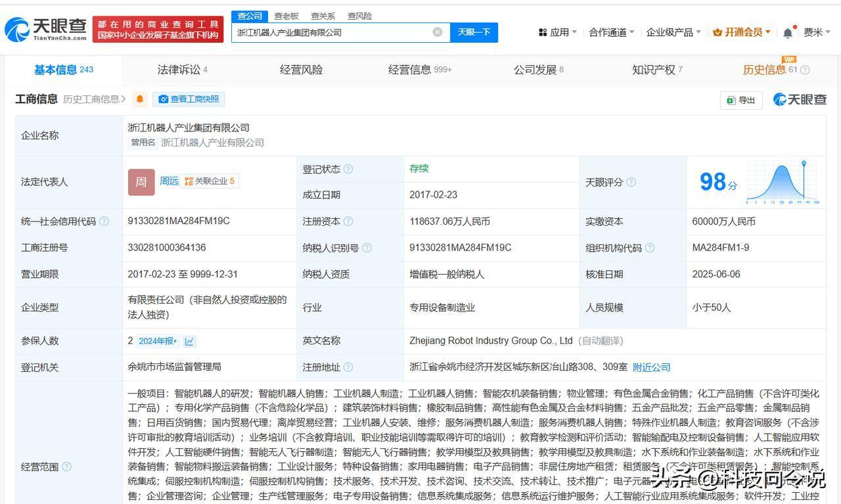Viewport: 841px width, 504px height.
Task: Switch to the 法律诉讼 tab
Action: click(183, 70)
